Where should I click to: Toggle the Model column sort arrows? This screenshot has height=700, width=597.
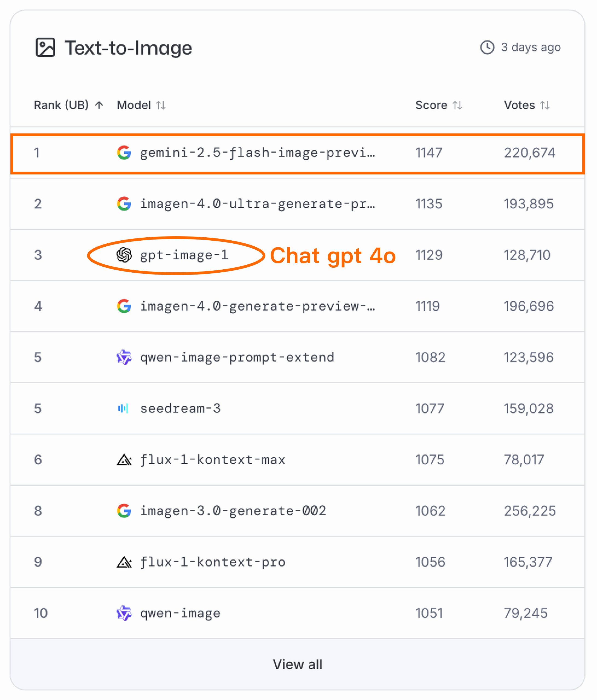(x=161, y=105)
